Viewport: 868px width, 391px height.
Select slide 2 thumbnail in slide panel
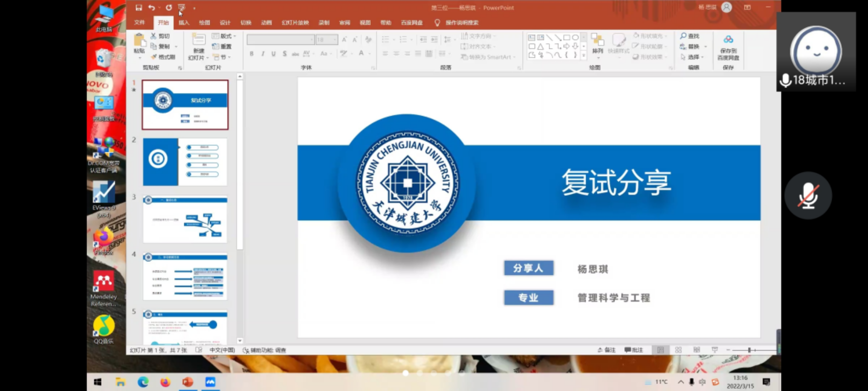pos(185,162)
